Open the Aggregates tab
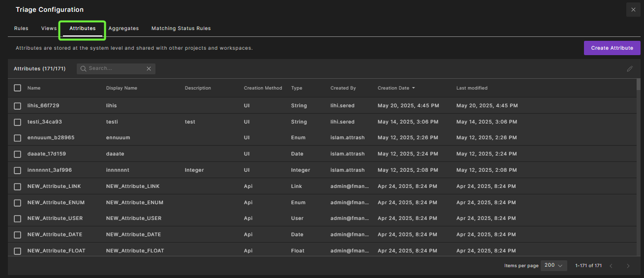644x278 pixels. coord(123,29)
